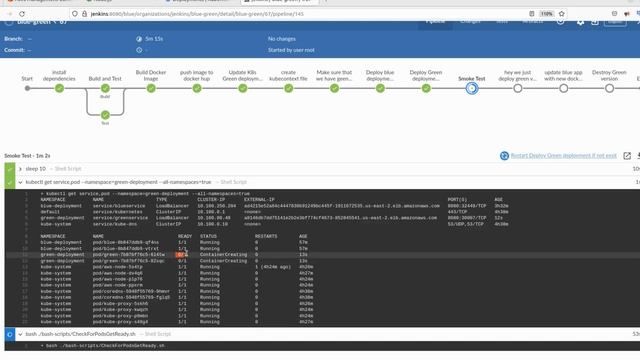
Task: Click the browser reload button
Action: 22,14
